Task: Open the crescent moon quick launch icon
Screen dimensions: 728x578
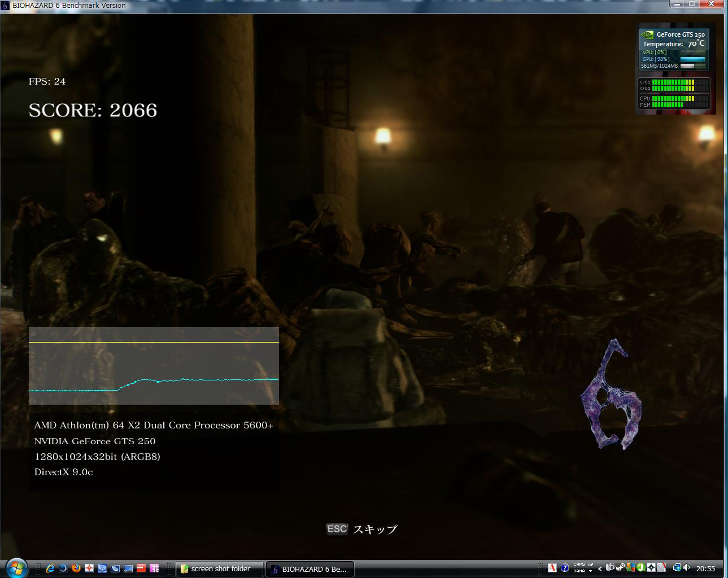Action: pos(63,568)
